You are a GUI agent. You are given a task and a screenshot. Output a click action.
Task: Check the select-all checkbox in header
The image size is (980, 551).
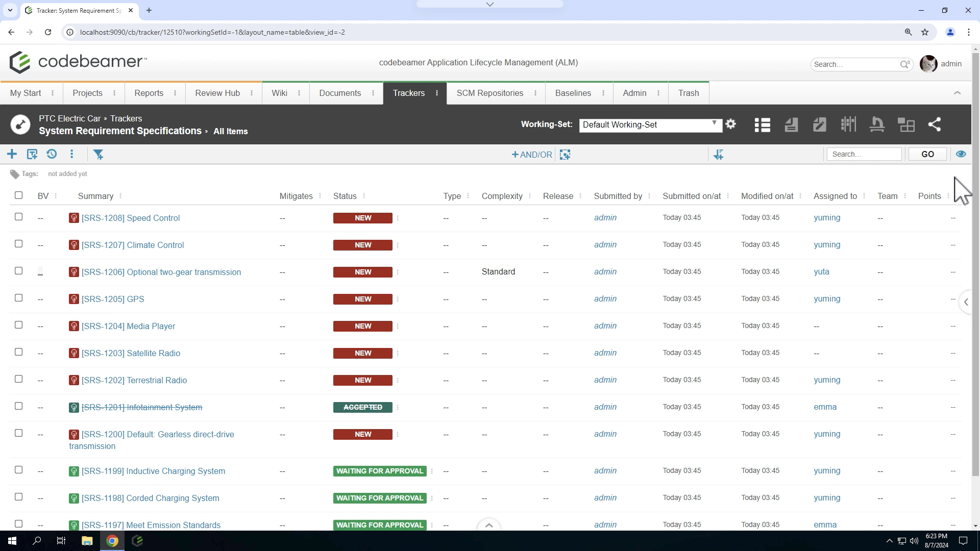coord(19,195)
